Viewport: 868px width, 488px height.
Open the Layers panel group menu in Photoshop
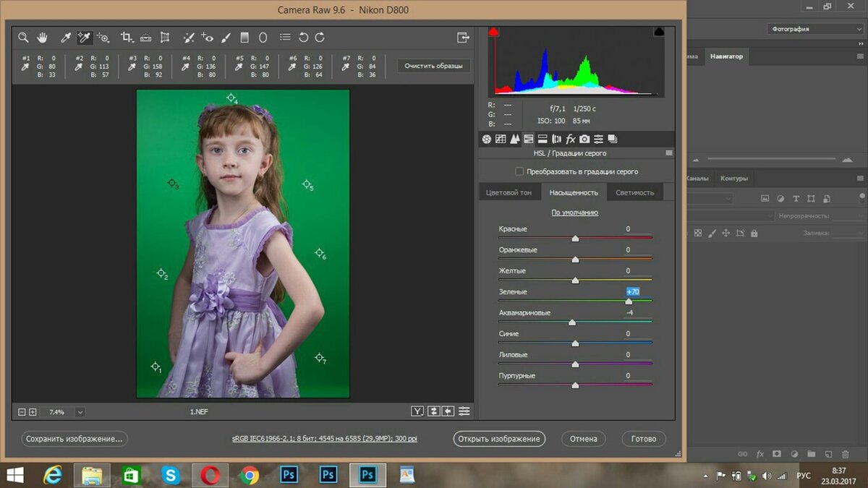point(859,178)
